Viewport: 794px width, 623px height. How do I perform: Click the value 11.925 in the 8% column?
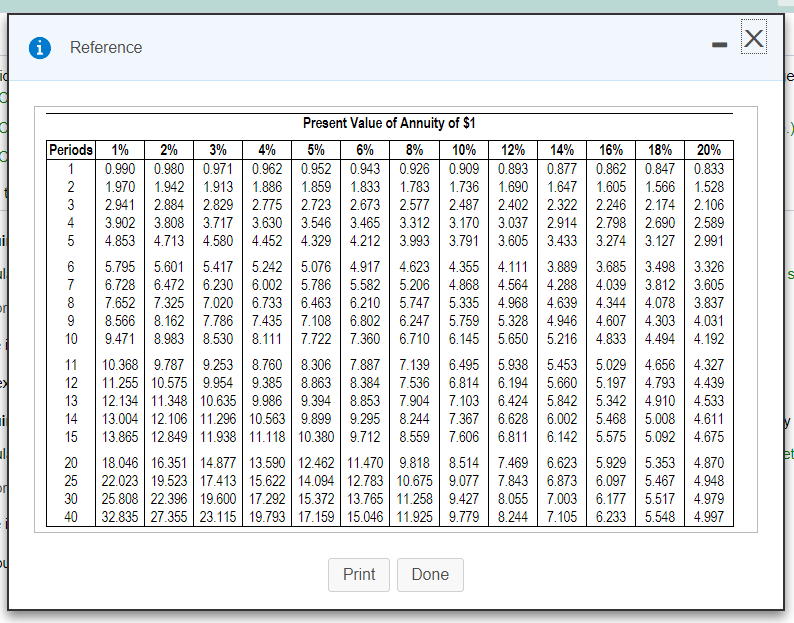[414, 517]
